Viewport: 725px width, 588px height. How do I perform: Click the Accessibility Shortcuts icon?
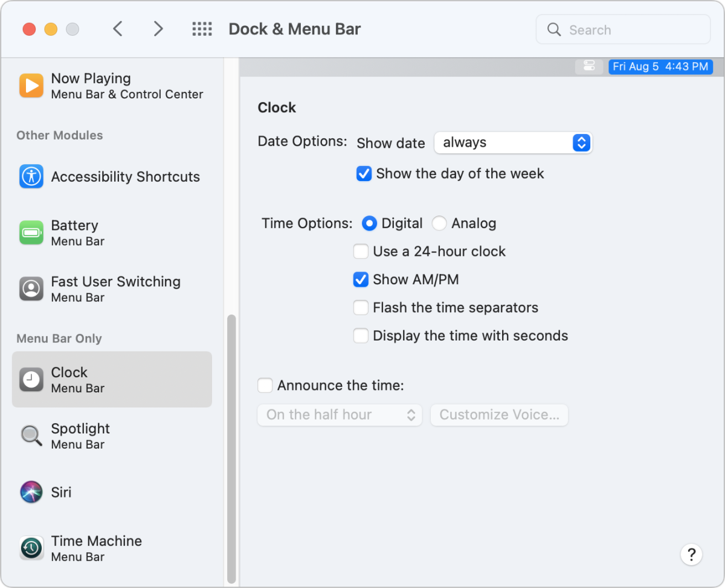click(31, 177)
